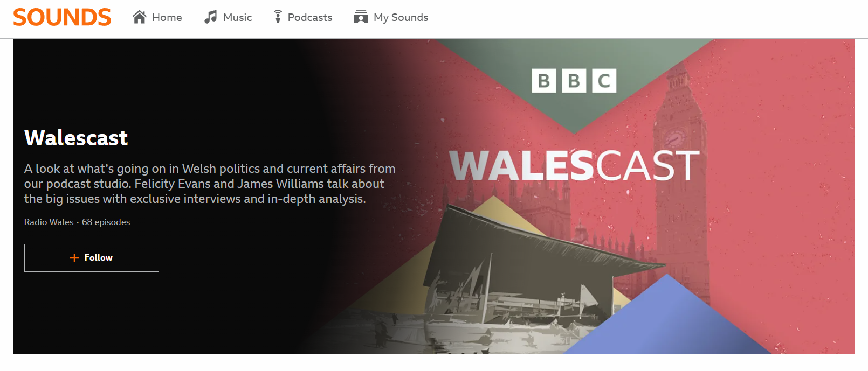Click the podcast description paragraph
Image resolution: width=868 pixels, height=371 pixels.
click(x=210, y=184)
